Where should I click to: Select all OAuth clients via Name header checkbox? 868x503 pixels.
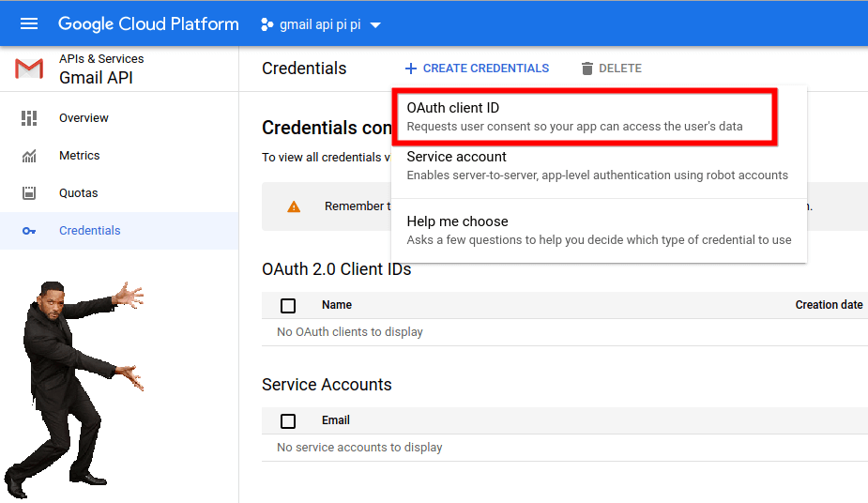(x=288, y=305)
